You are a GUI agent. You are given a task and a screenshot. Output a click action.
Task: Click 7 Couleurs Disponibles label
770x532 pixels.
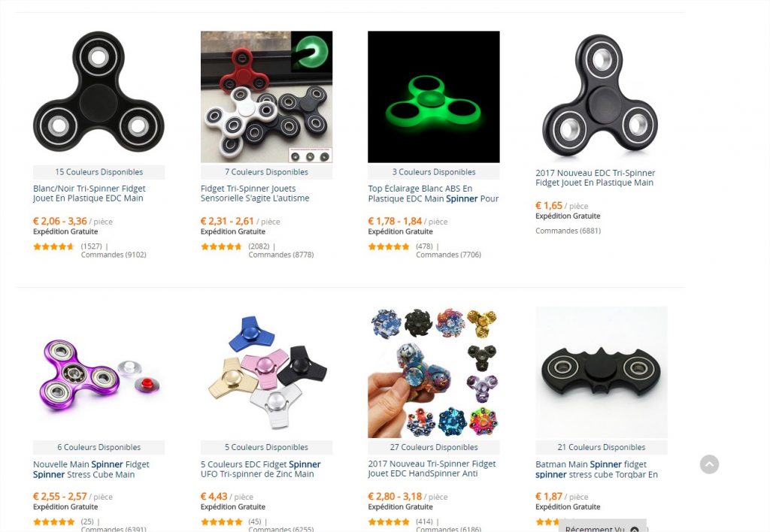tap(266, 172)
